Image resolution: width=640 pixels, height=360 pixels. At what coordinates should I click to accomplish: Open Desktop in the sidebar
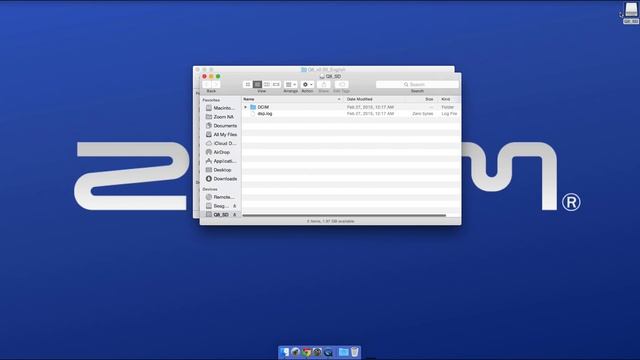(x=220, y=170)
